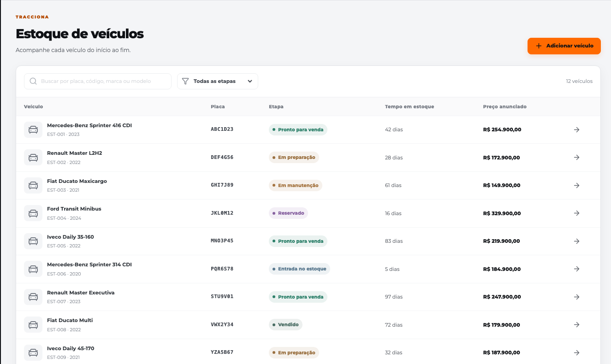The height and width of the screenshot is (364, 611).
Task: Click the Etapa column header
Action: point(276,106)
